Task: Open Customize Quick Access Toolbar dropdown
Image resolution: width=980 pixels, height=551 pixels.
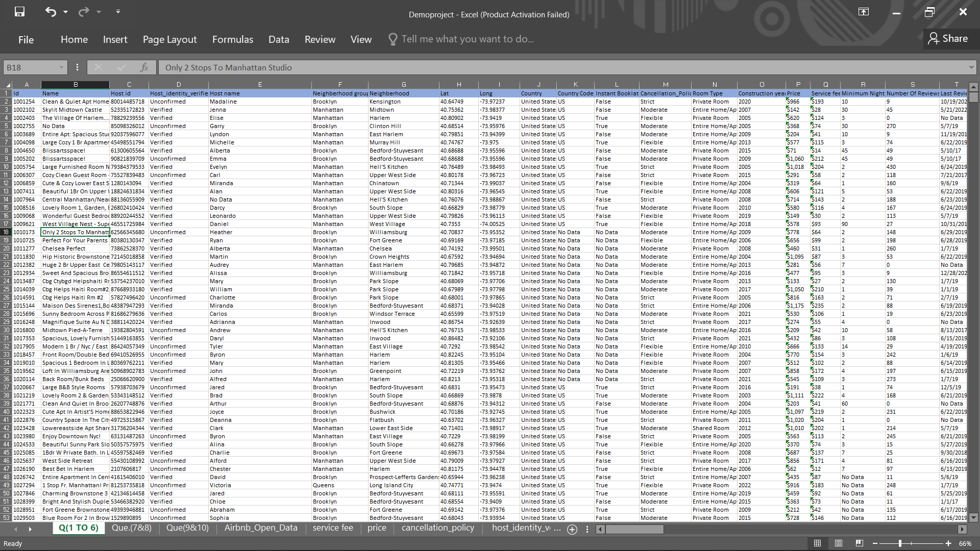Action: click(118, 11)
